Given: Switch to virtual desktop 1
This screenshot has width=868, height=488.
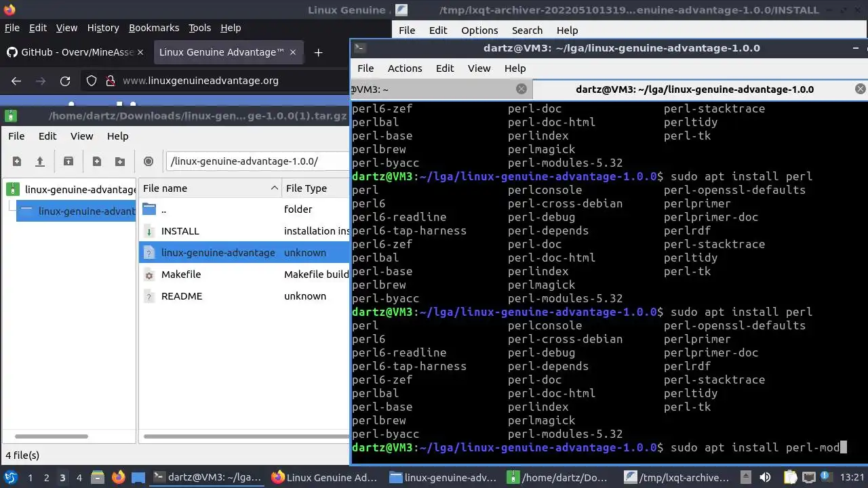Looking at the screenshot, I should pyautogui.click(x=30, y=478).
